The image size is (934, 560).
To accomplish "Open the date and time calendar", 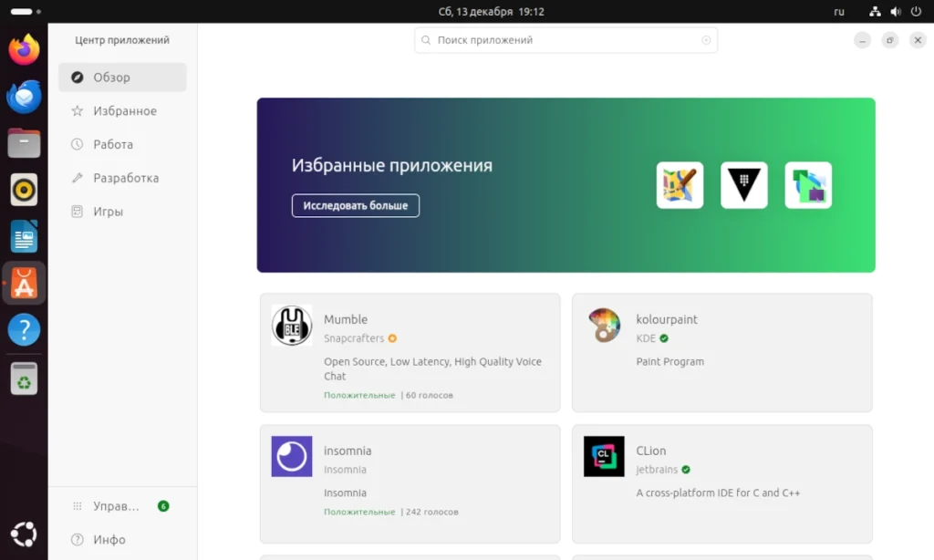I will click(x=492, y=11).
